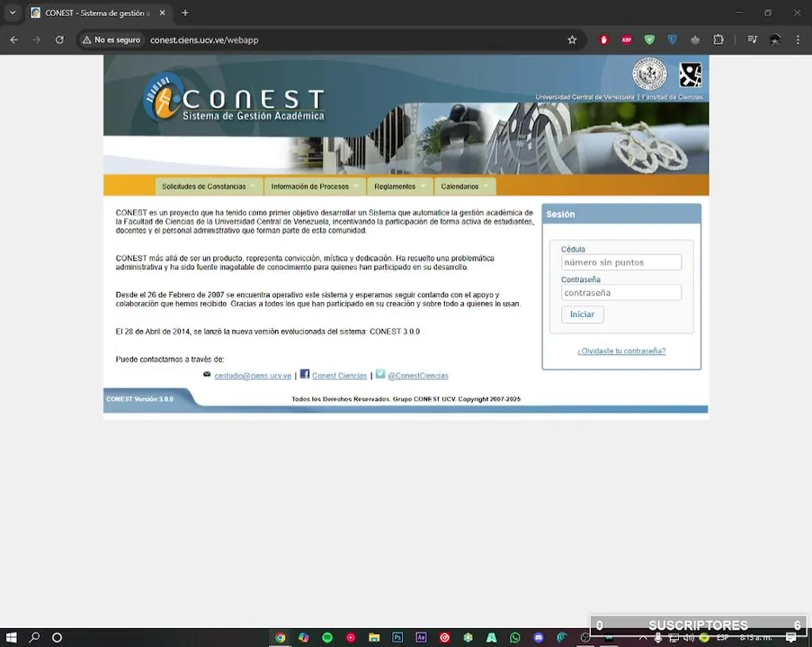
Task: Open the tab search dropdown arrow
Action: [13, 13]
